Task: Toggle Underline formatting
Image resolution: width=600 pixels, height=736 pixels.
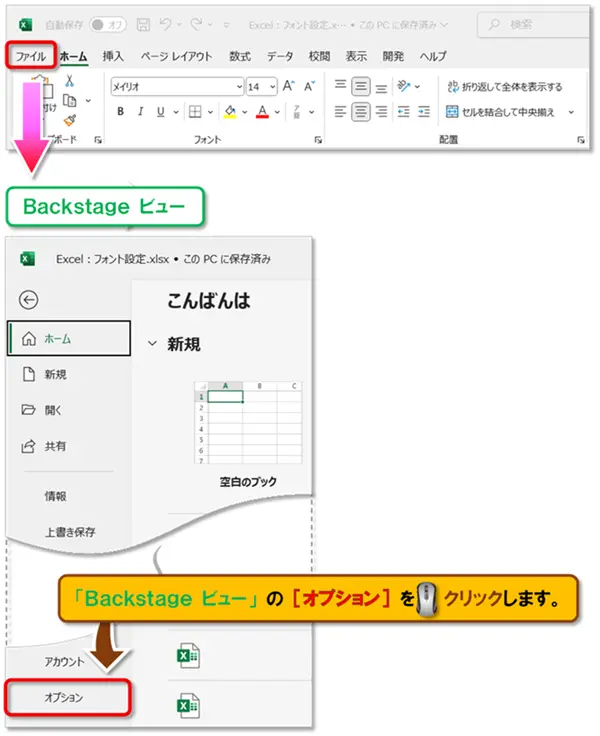Action: click(161, 112)
